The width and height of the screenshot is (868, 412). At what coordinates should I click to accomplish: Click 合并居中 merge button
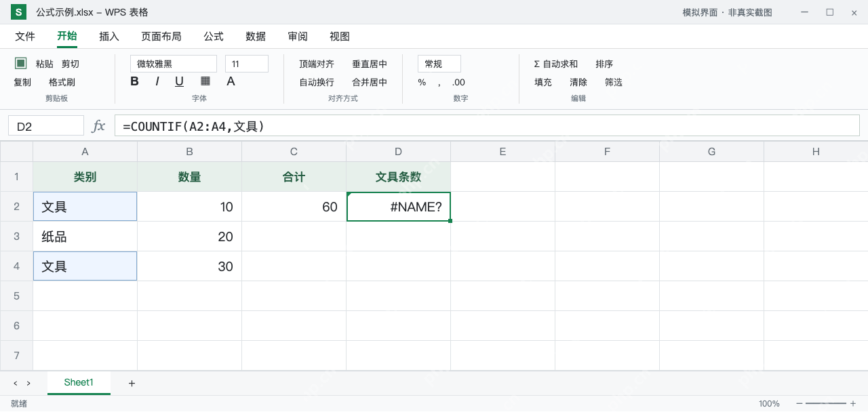370,83
